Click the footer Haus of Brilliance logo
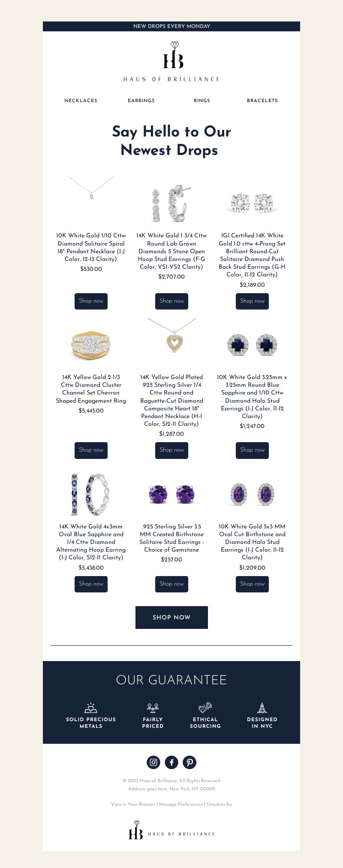343x868 pixels. click(x=171, y=830)
